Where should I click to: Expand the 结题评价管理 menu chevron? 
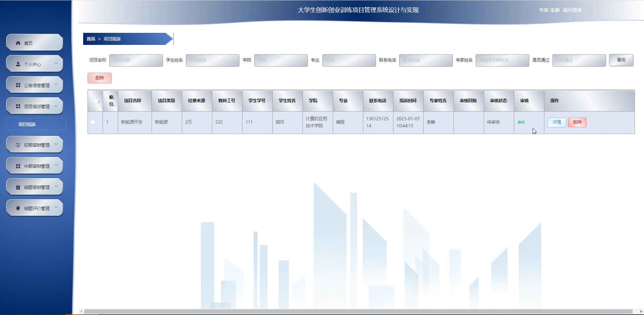[x=56, y=207]
